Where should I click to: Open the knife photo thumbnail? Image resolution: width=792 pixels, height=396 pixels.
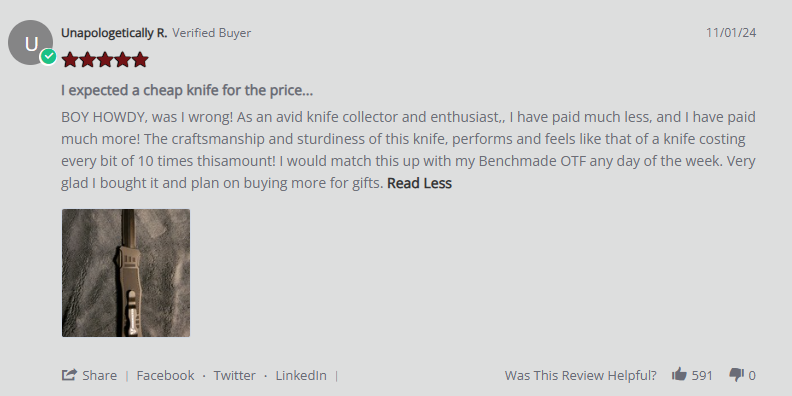coord(126,273)
